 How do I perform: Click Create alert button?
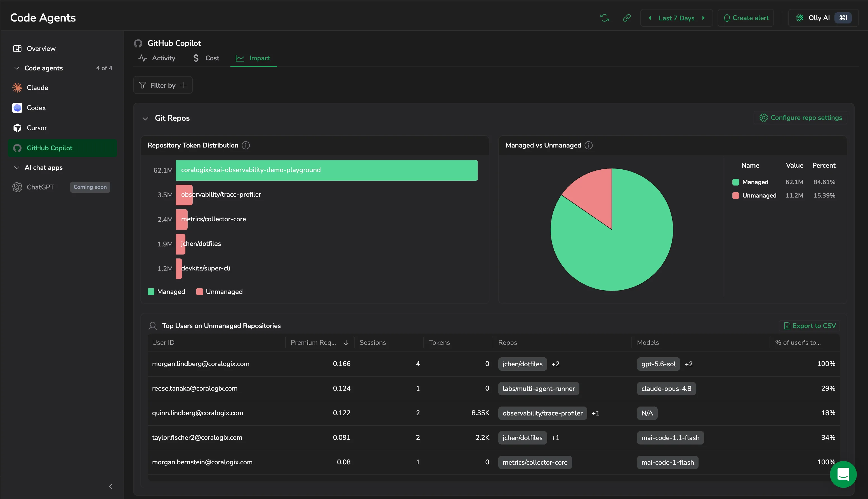click(746, 18)
